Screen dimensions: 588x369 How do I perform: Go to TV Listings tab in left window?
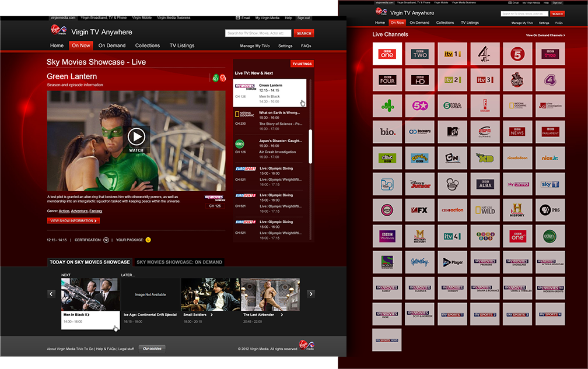point(182,45)
